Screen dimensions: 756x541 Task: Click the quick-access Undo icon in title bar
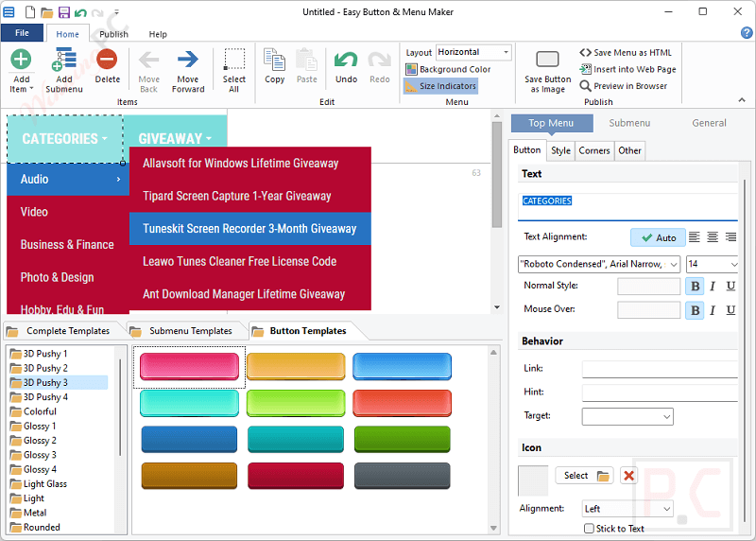(80, 12)
